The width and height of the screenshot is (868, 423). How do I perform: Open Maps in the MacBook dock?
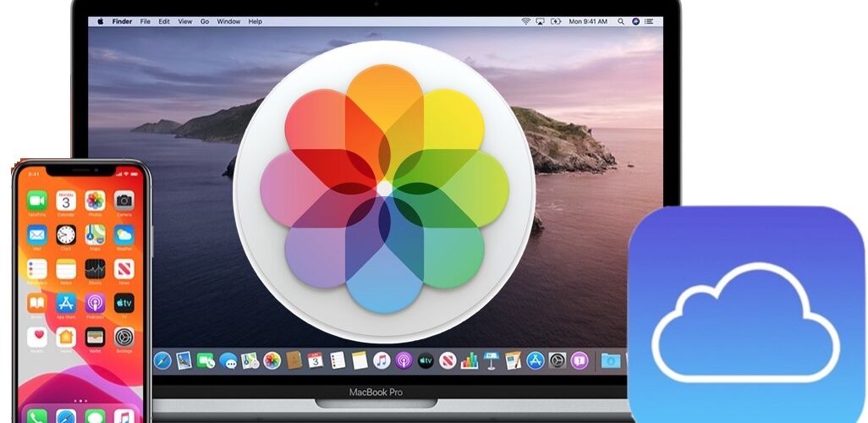click(x=250, y=360)
